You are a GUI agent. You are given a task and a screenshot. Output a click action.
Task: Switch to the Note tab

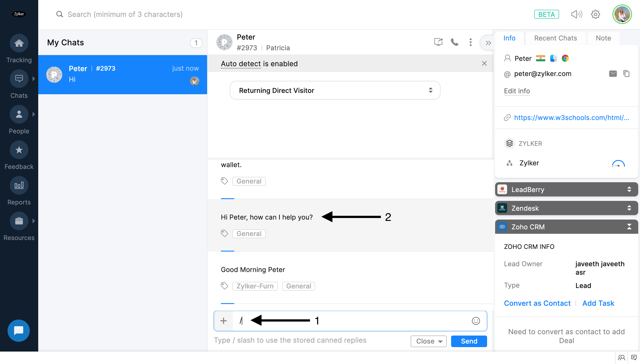[603, 38]
